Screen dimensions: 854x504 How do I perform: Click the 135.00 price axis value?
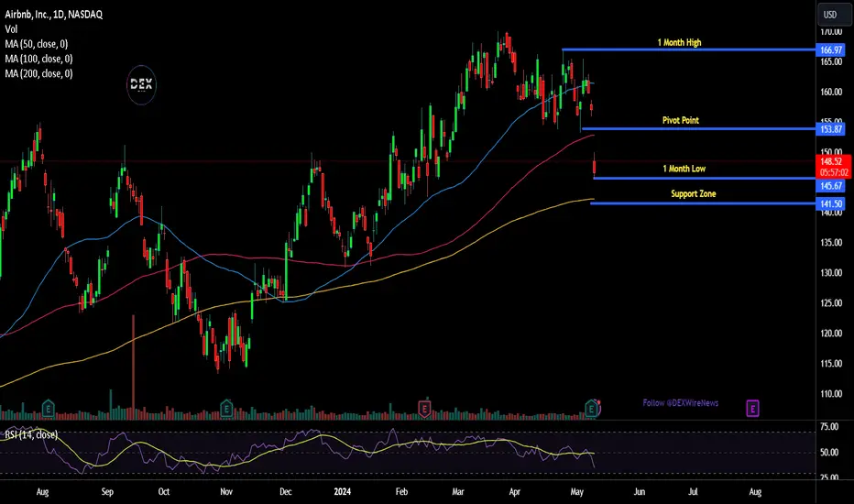[x=831, y=243]
